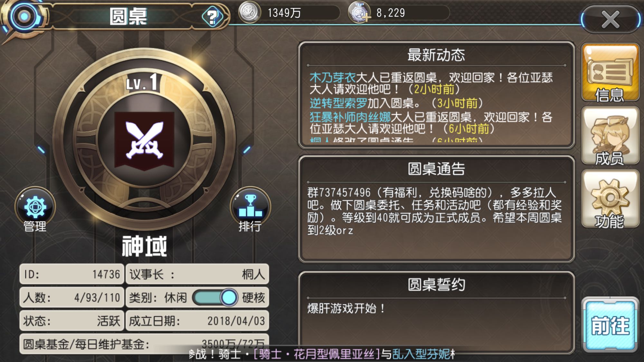Open member link 木乃芽衣
Viewport: 644px width, 362px height.
point(332,78)
